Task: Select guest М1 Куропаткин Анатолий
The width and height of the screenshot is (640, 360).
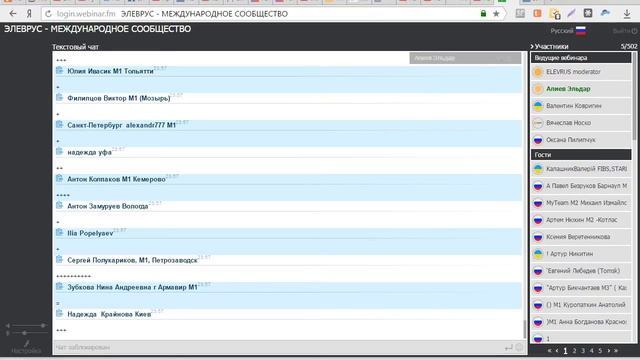Action: tap(581, 305)
